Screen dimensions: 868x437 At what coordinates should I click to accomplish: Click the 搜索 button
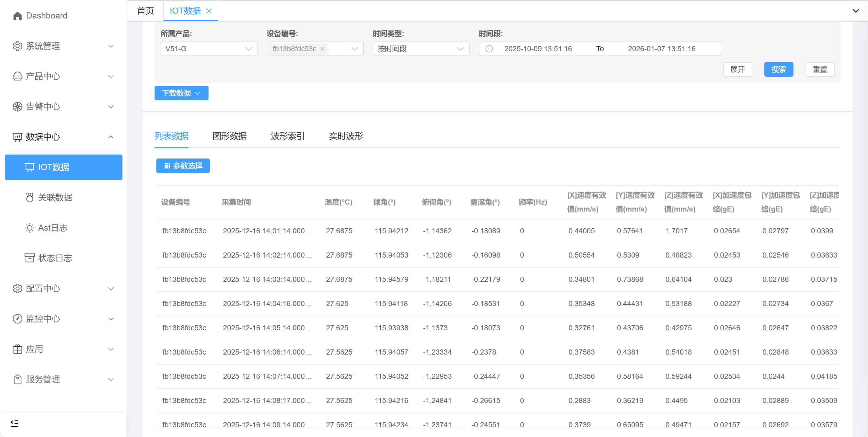[x=778, y=69]
